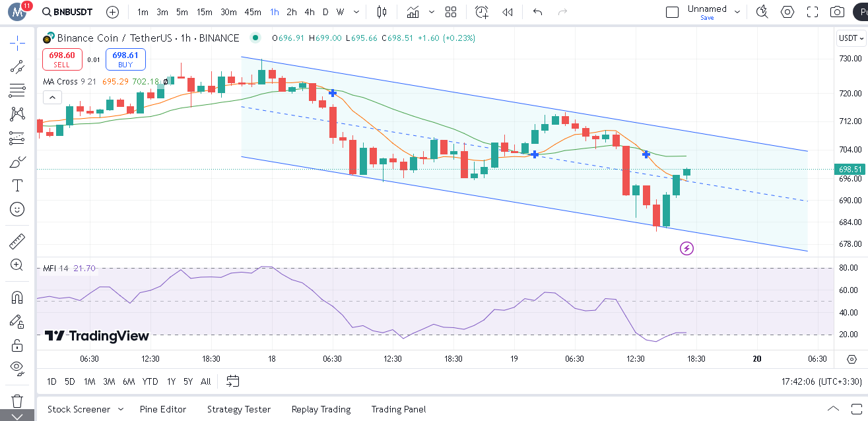Remove drawings with the trash icon
This screenshot has width=868, height=421.
point(17,401)
